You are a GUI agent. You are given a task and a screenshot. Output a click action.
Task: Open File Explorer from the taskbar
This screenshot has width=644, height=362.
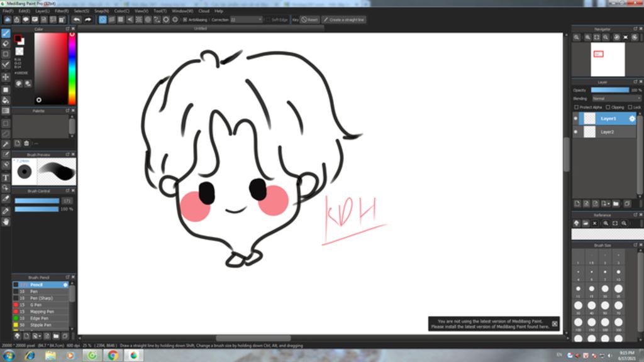tap(50, 356)
